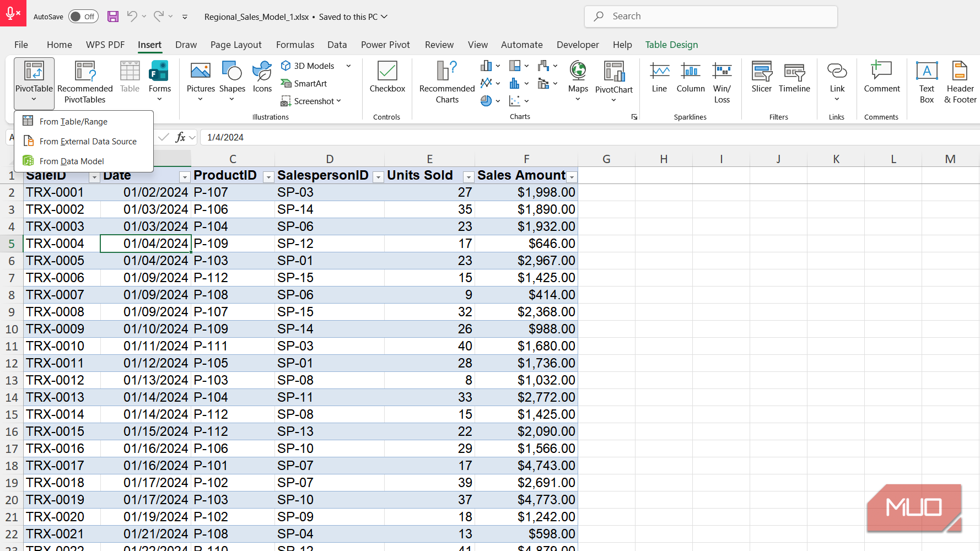
Task: Insert a SmartArt graphic
Action: click(x=304, y=83)
